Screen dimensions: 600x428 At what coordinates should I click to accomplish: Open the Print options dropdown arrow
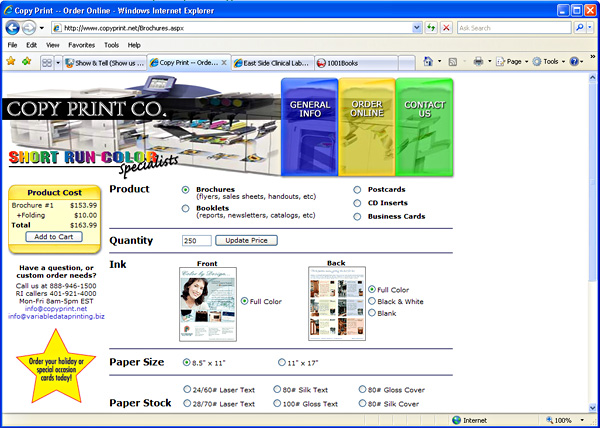pyautogui.click(x=489, y=61)
